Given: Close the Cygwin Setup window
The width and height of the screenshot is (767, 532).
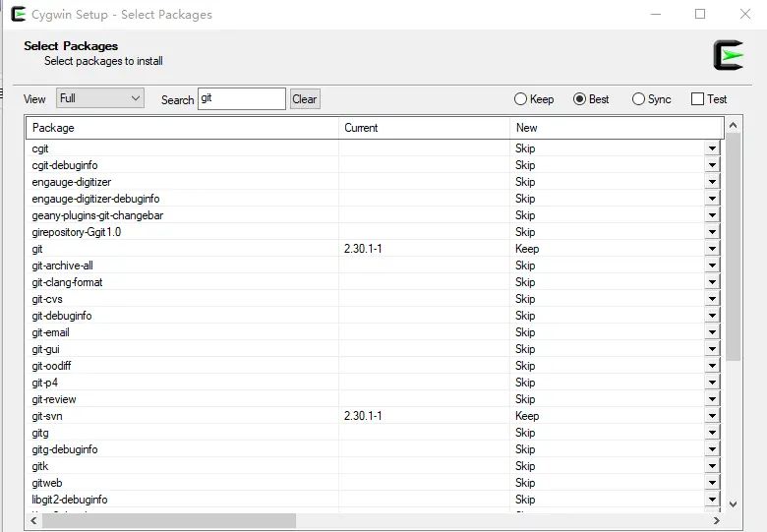Looking at the screenshot, I should [745, 14].
